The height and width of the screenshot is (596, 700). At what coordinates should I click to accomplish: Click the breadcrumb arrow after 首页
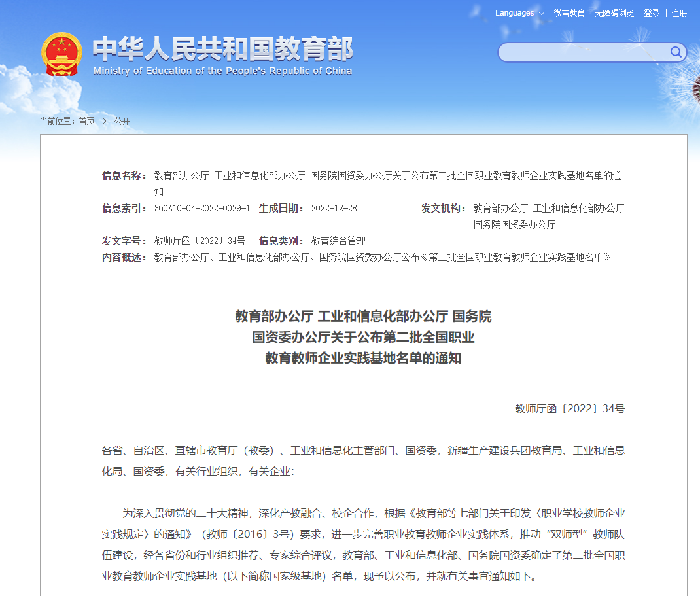click(x=105, y=121)
